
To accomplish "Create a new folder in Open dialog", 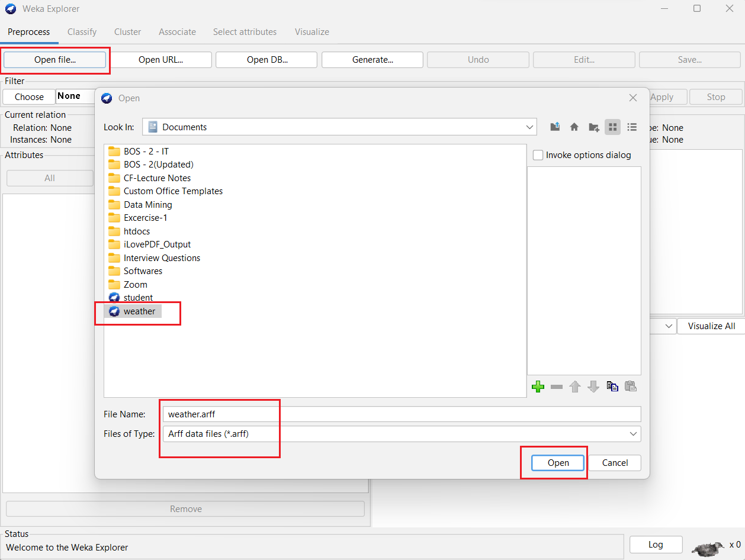I will pyautogui.click(x=593, y=127).
